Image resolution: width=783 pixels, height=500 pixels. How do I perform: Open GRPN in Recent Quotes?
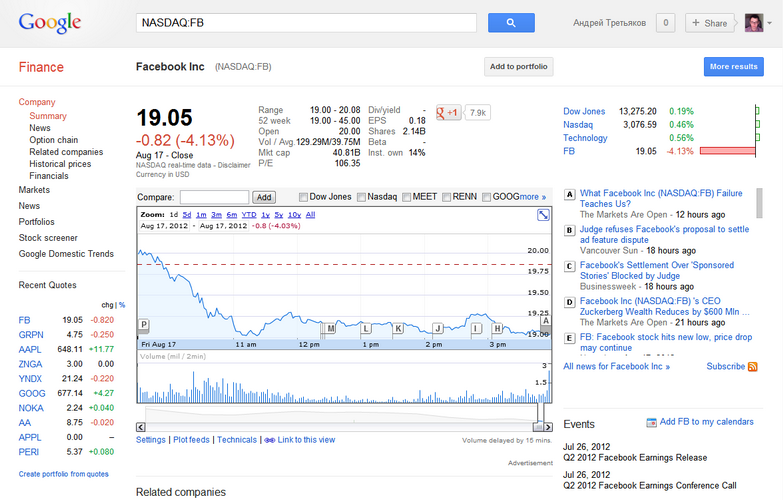pos(31,335)
